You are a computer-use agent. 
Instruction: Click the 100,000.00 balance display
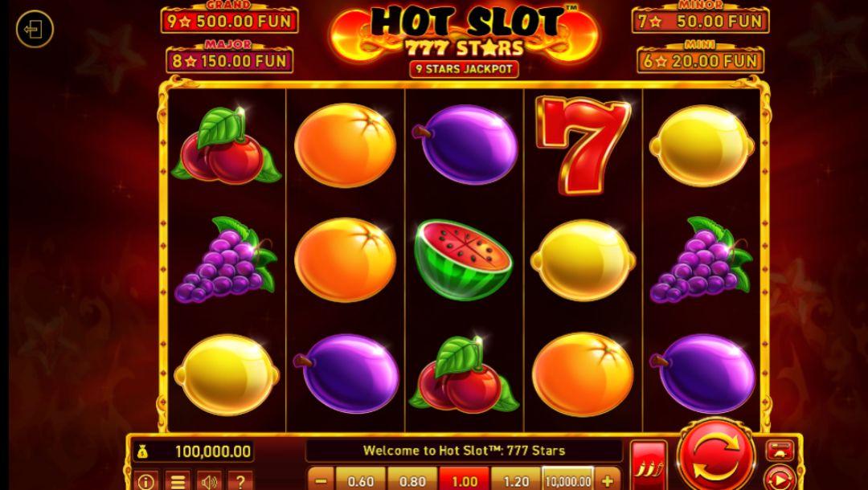(x=193, y=451)
